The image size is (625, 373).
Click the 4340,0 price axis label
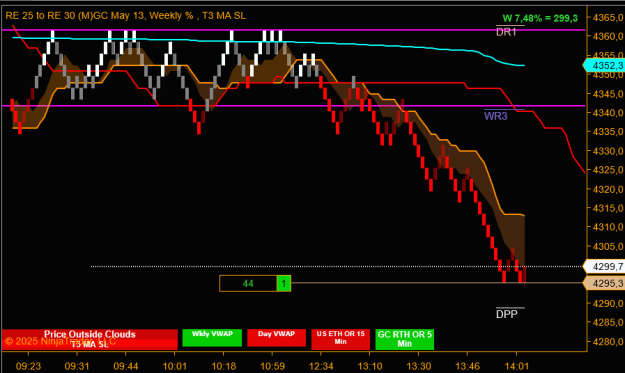tap(608, 113)
